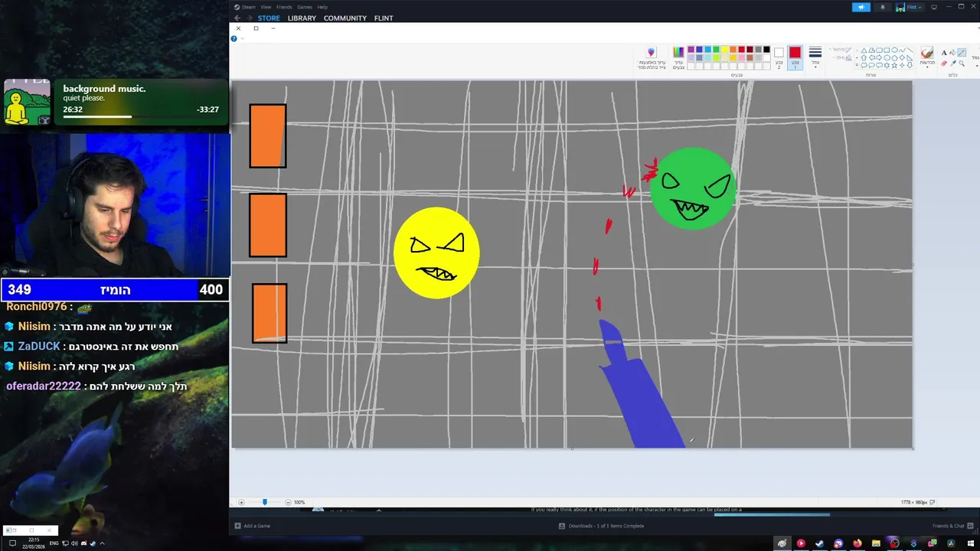Open the taskbar clock and date

click(34, 543)
